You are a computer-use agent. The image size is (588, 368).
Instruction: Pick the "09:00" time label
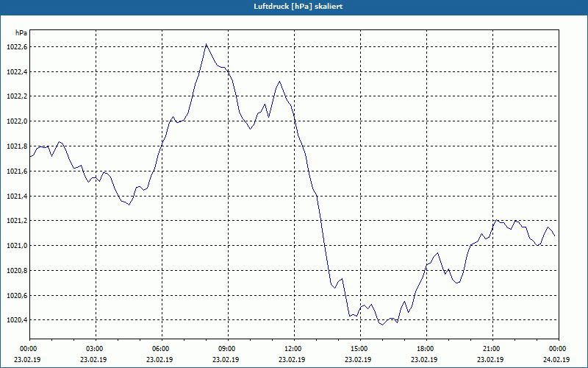[x=226, y=349]
